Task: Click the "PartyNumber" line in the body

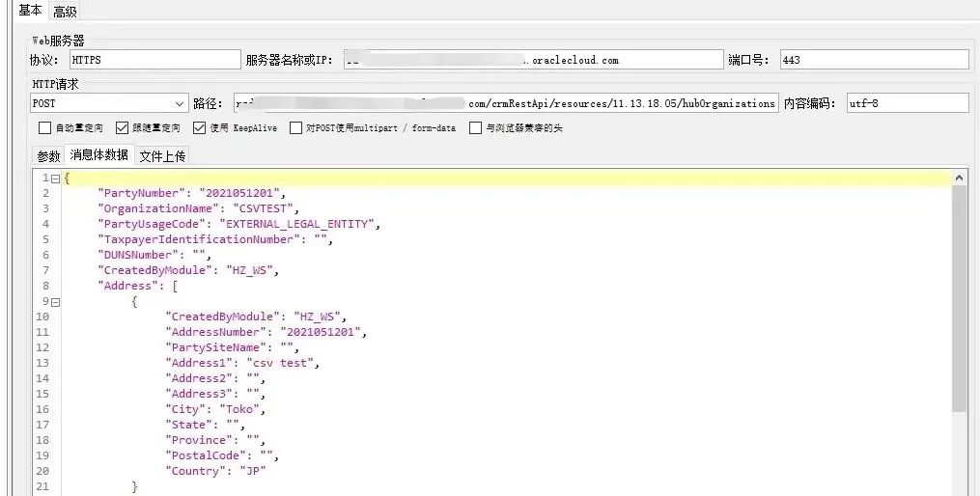Action: click(191, 193)
